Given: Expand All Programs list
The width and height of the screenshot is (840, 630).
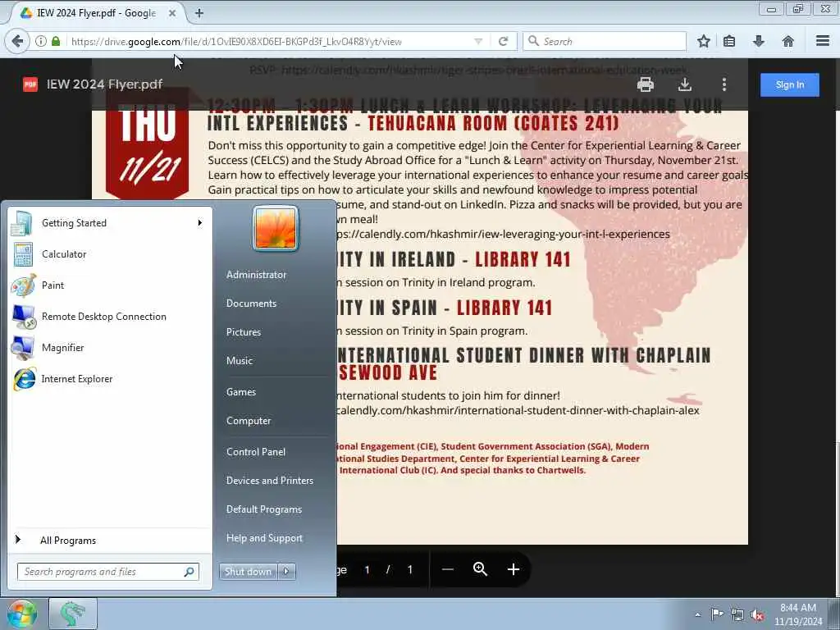Looking at the screenshot, I should (108, 540).
